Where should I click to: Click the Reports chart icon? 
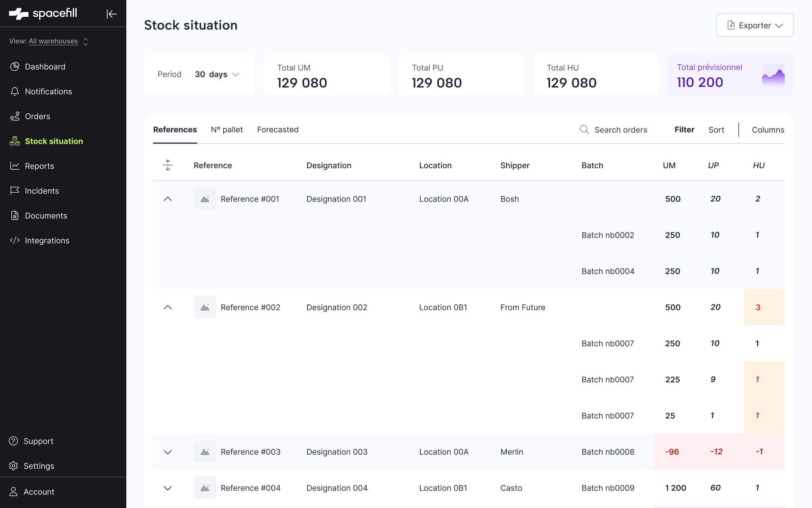pos(15,166)
